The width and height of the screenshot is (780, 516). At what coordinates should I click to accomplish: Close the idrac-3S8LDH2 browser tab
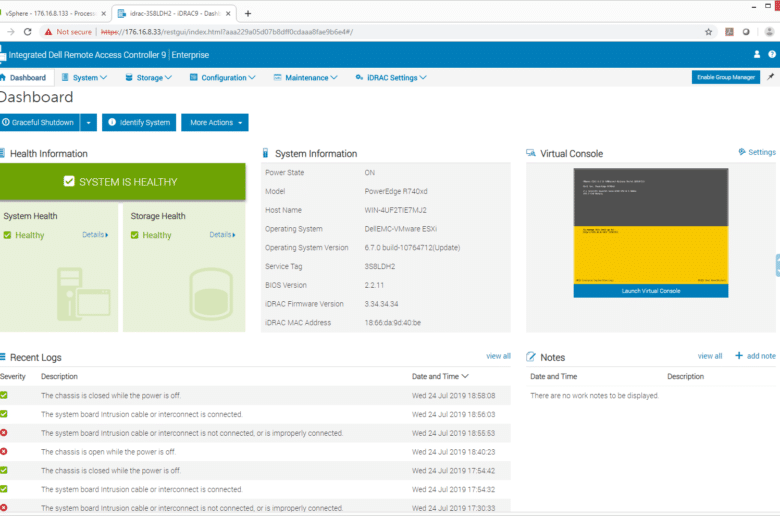click(228, 13)
